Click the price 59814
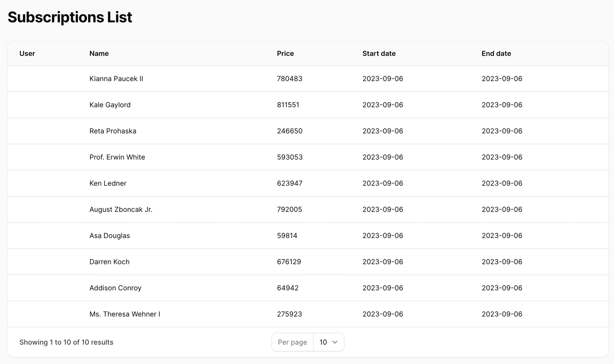Viewport: 614px width, 364px height. (287, 236)
